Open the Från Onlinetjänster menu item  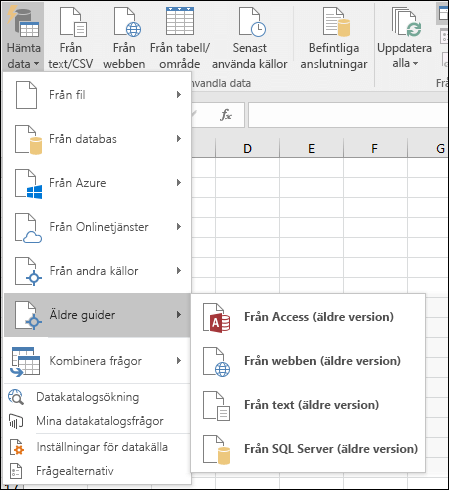click(x=97, y=227)
